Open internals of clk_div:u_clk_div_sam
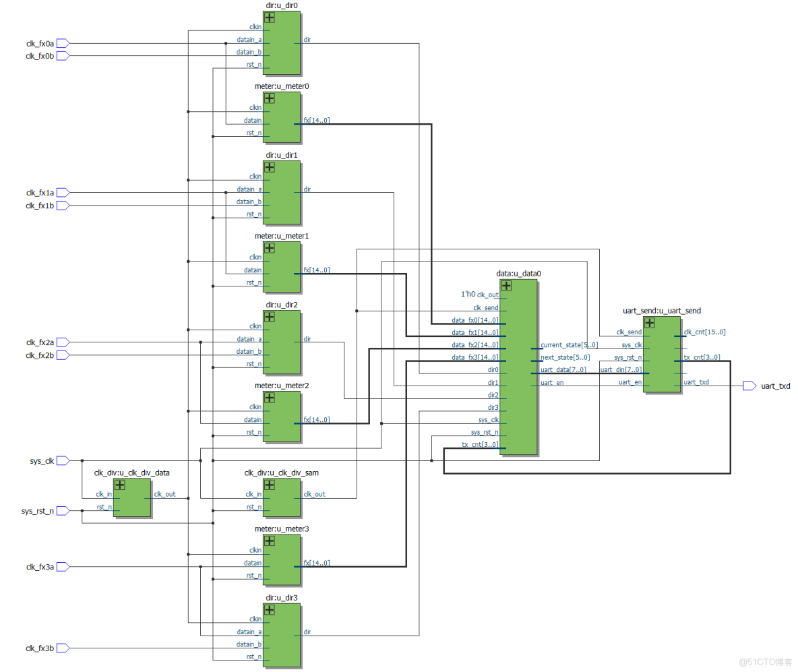The image size is (798, 672). [270, 485]
